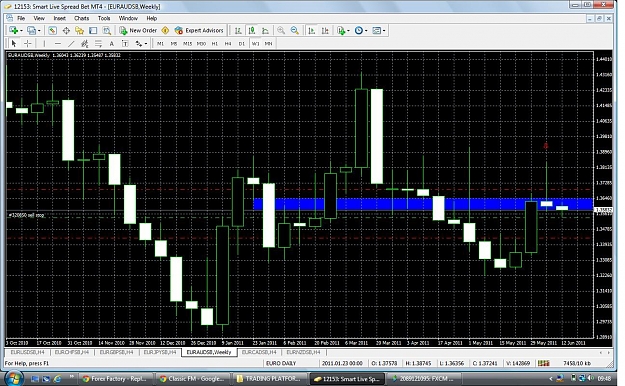The width and height of the screenshot is (625, 386).
Task: Open the Help menu
Action: [152, 18]
